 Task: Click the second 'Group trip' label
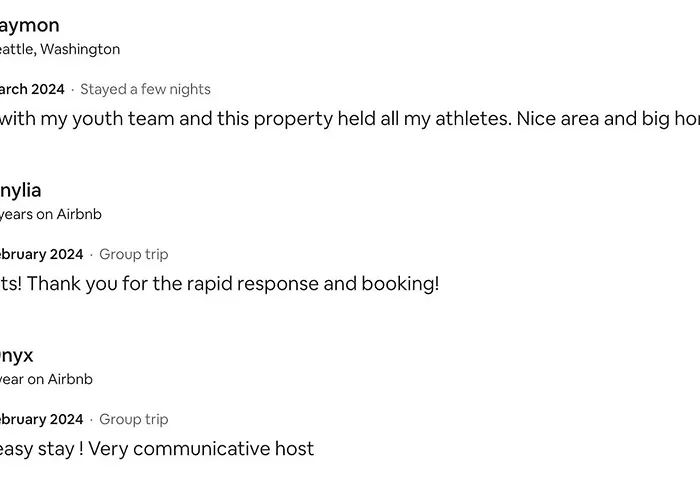133,420
